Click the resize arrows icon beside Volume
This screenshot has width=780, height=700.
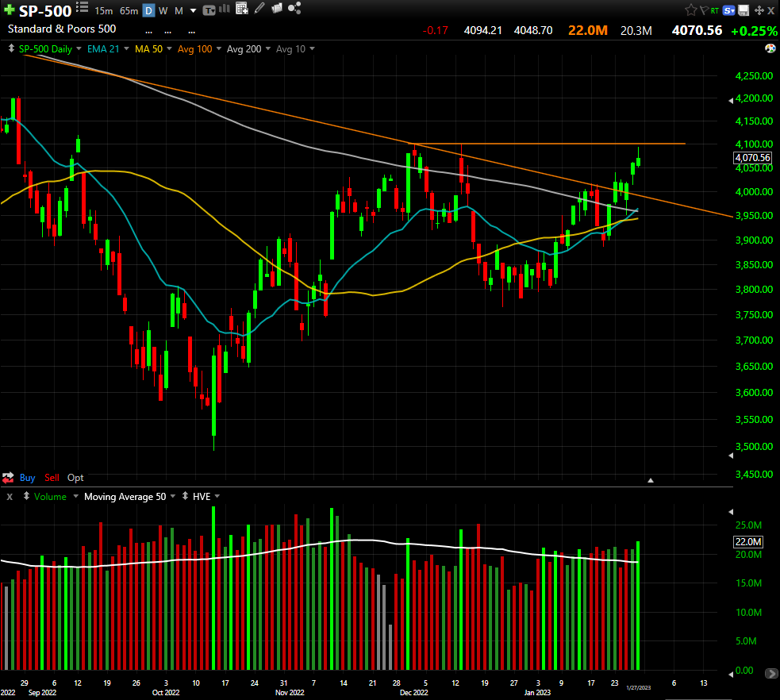26,496
